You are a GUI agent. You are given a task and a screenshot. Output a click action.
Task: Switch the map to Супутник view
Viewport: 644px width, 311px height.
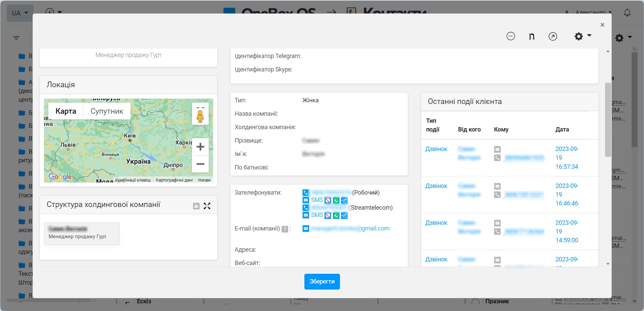pos(107,111)
